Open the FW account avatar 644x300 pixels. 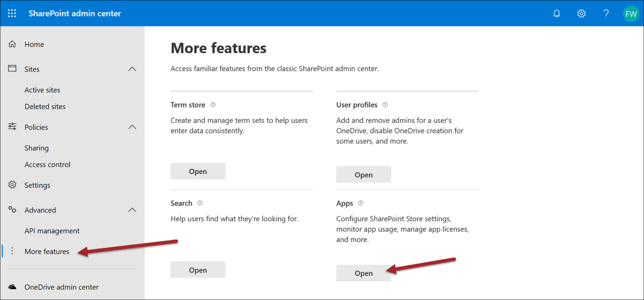631,13
